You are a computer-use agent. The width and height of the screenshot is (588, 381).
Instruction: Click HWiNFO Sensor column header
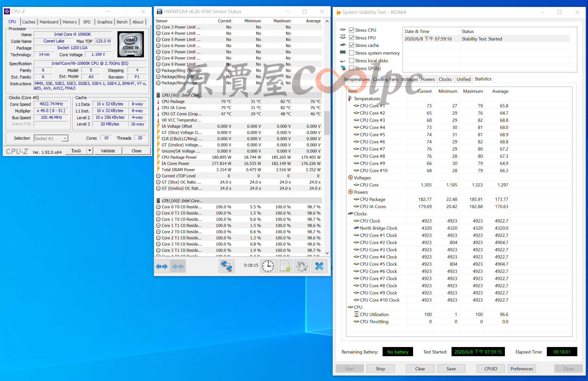(x=179, y=21)
